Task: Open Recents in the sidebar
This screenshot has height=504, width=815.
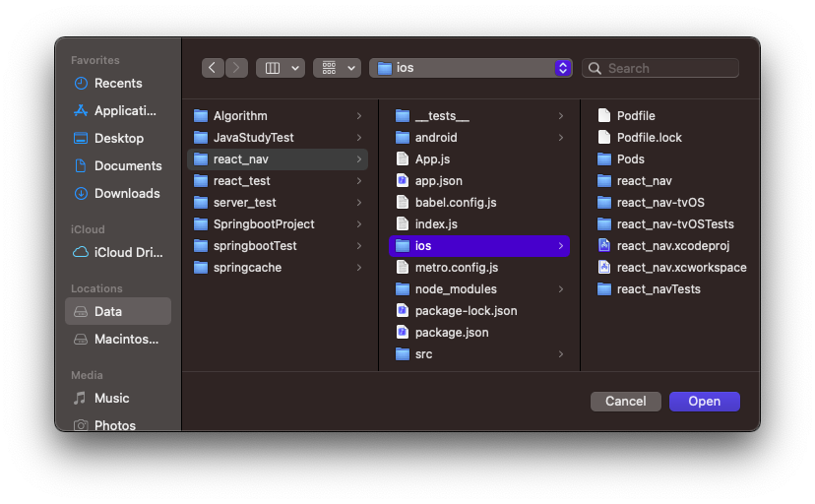Action: 118,83
